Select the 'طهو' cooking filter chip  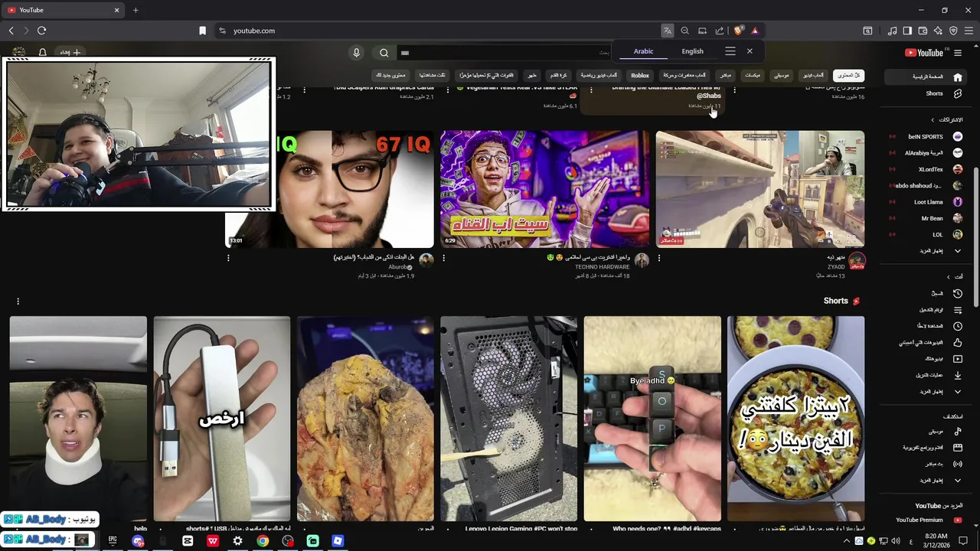coord(531,75)
